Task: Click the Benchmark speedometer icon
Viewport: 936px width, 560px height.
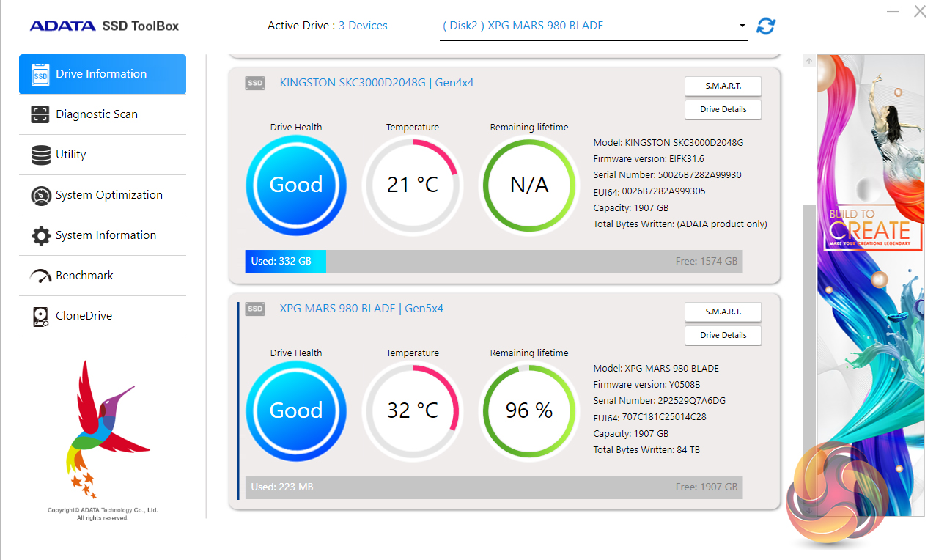Action: coord(40,276)
